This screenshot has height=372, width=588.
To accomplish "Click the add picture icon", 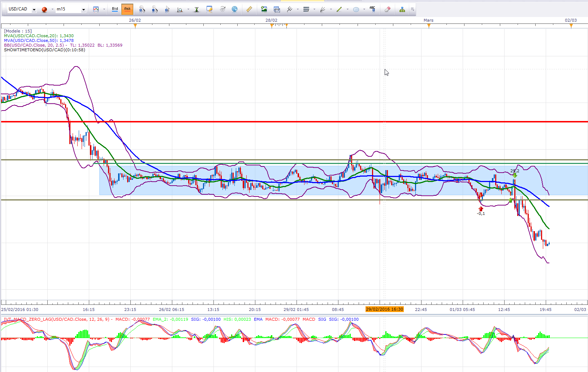I will pos(264,9).
